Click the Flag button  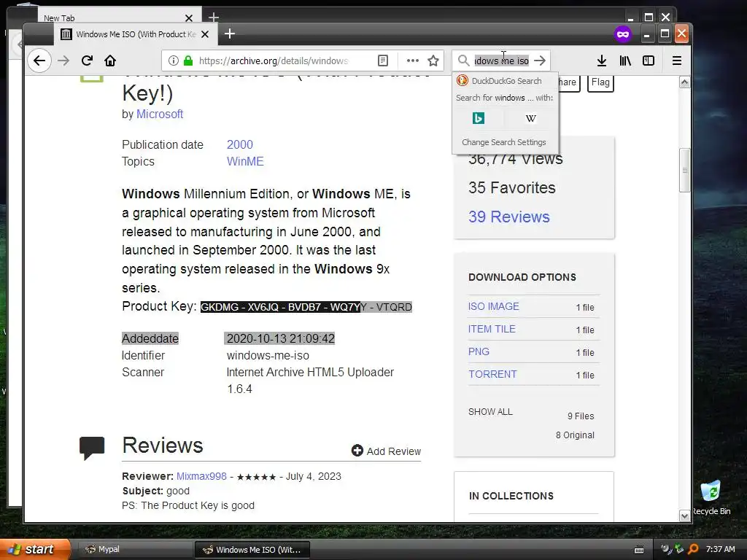point(600,82)
